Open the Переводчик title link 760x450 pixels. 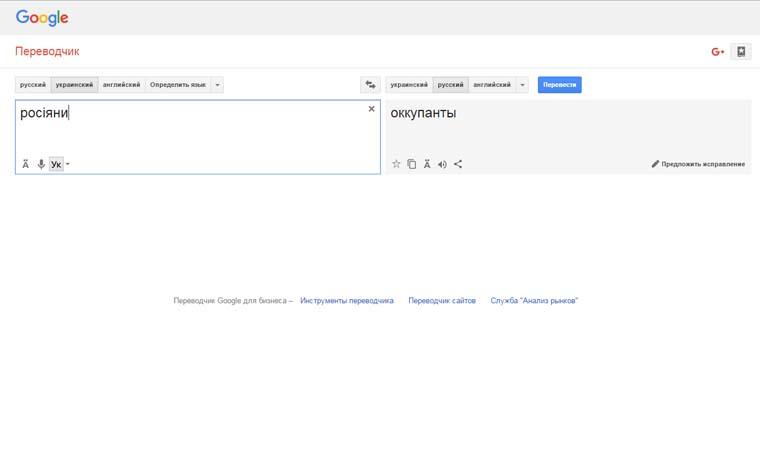(47, 51)
